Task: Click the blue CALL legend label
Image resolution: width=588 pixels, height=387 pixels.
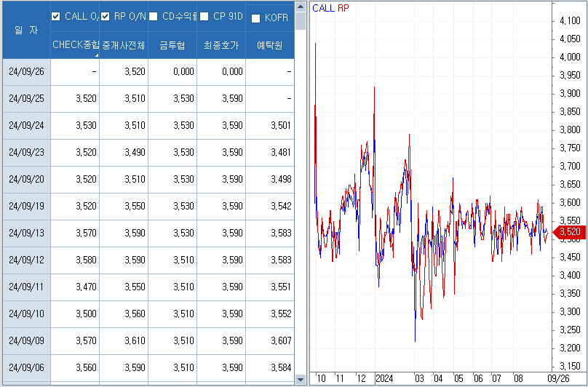Action: (x=323, y=9)
